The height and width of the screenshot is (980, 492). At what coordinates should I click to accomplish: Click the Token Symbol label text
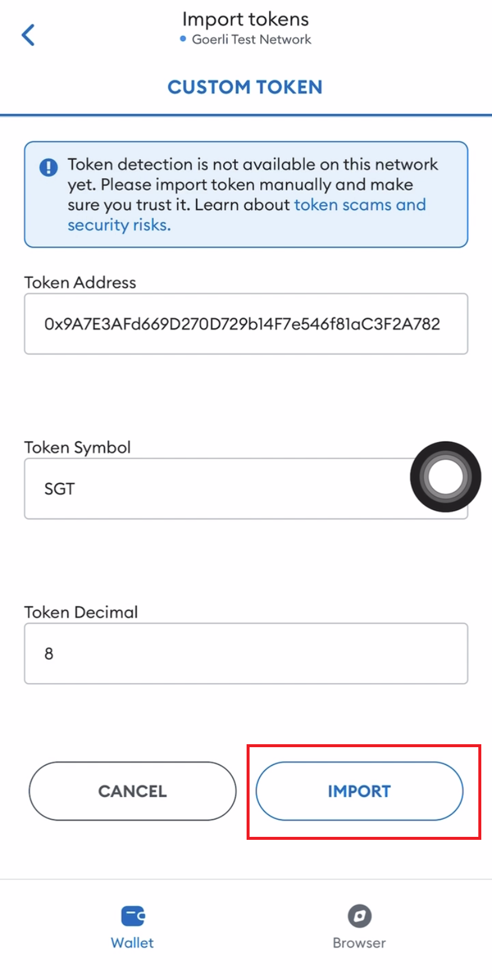[x=77, y=447]
